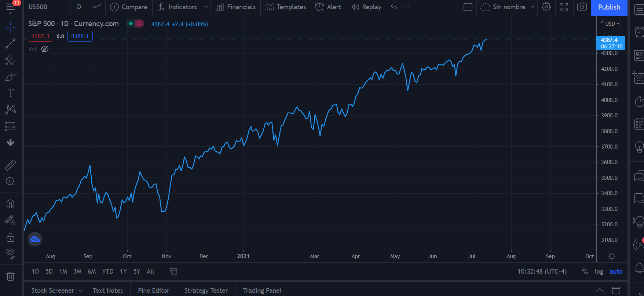Open the go to date calendar
The height and width of the screenshot is (296, 644).
click(x=173, y=271)
